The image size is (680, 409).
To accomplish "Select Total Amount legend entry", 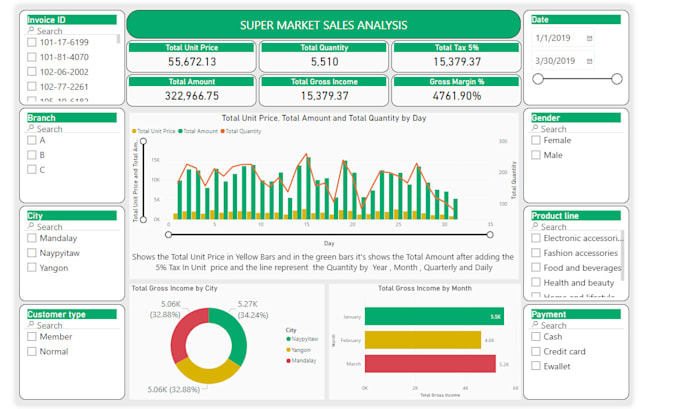I will click(x=198, y=131).
